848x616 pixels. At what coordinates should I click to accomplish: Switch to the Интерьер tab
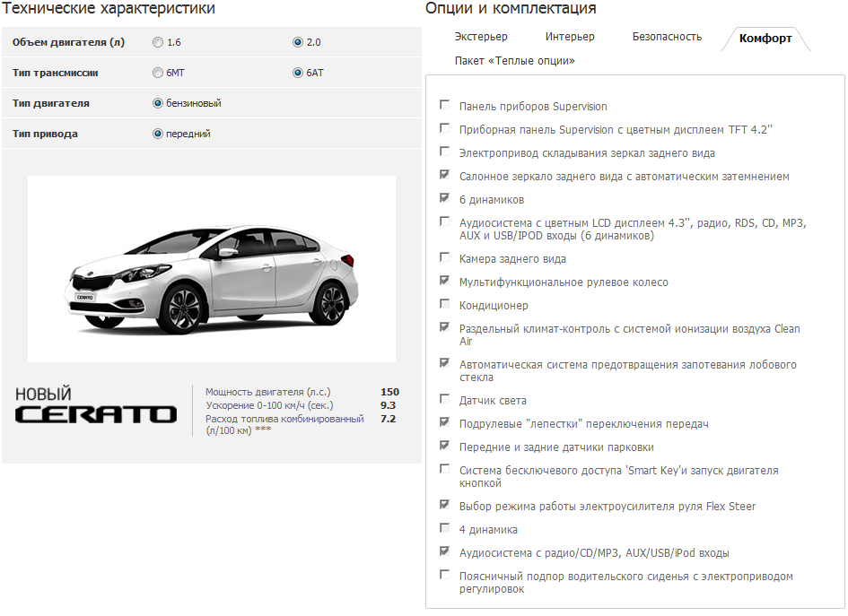570,37
